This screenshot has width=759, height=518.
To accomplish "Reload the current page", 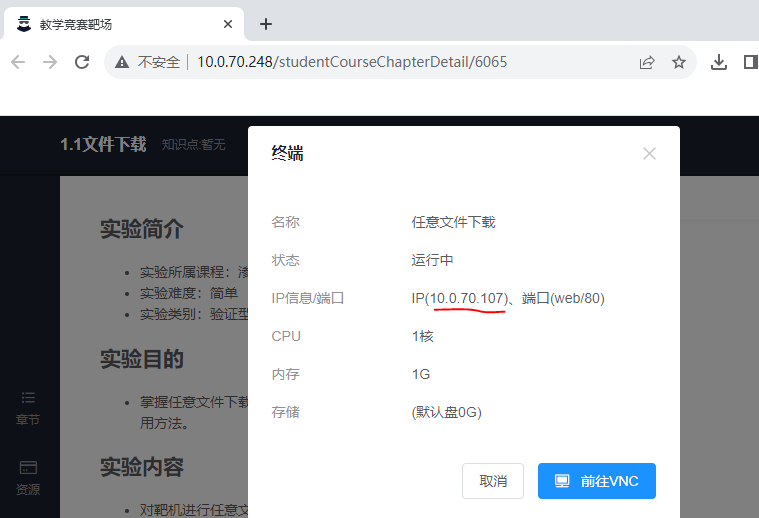I will point(82,62).
